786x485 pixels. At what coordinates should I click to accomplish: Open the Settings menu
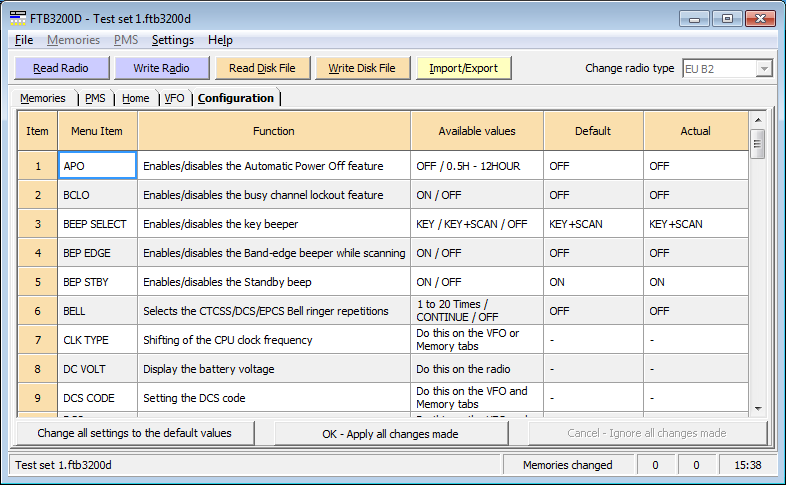click(173, 40)
